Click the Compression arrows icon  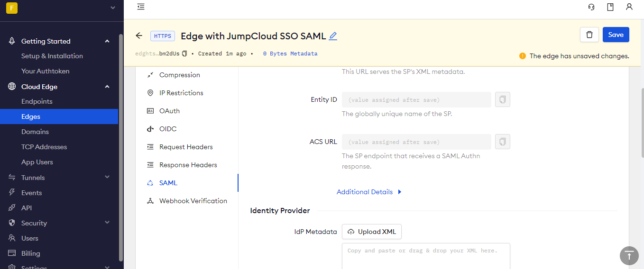click(x=150, y=75)
